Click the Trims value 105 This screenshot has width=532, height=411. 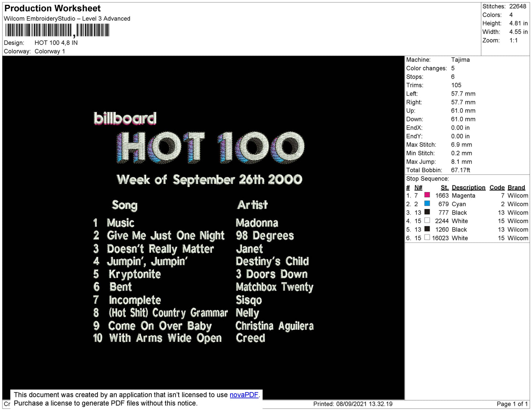(x=456, y=85)
